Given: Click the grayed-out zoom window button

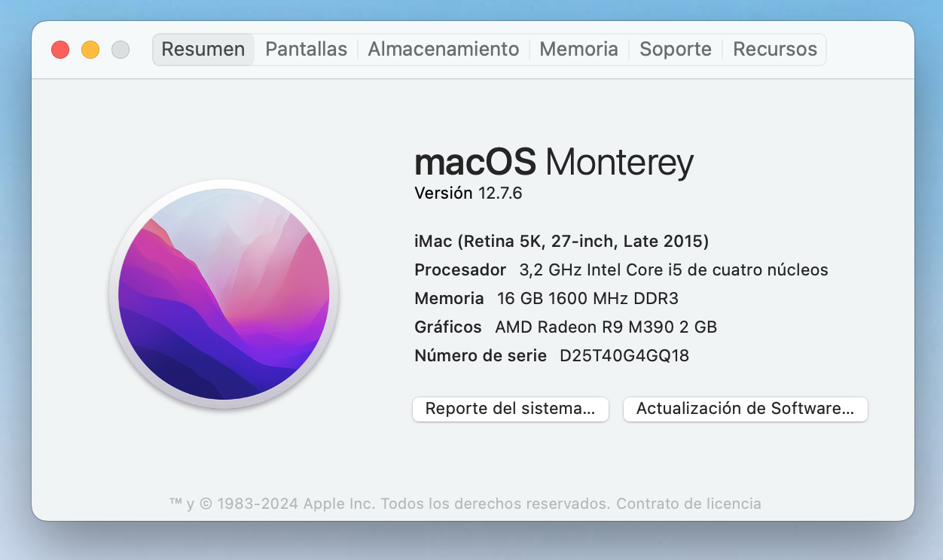Looking at the screenshot, I should (x=121, y=50).
